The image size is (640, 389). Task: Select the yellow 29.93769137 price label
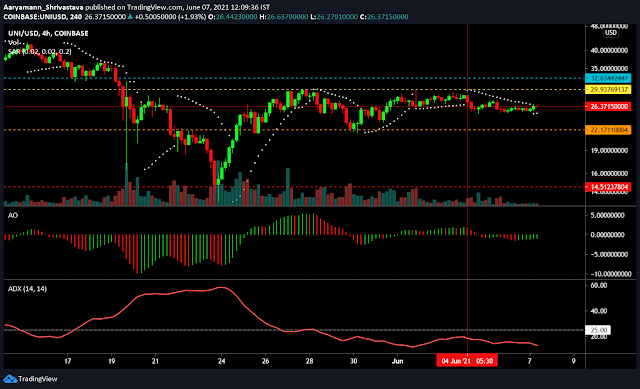pyautogui.click(x=608, y=89)
